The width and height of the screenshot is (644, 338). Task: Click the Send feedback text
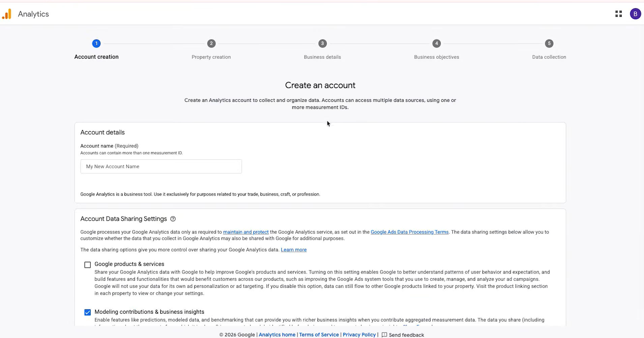coord(406,335)
